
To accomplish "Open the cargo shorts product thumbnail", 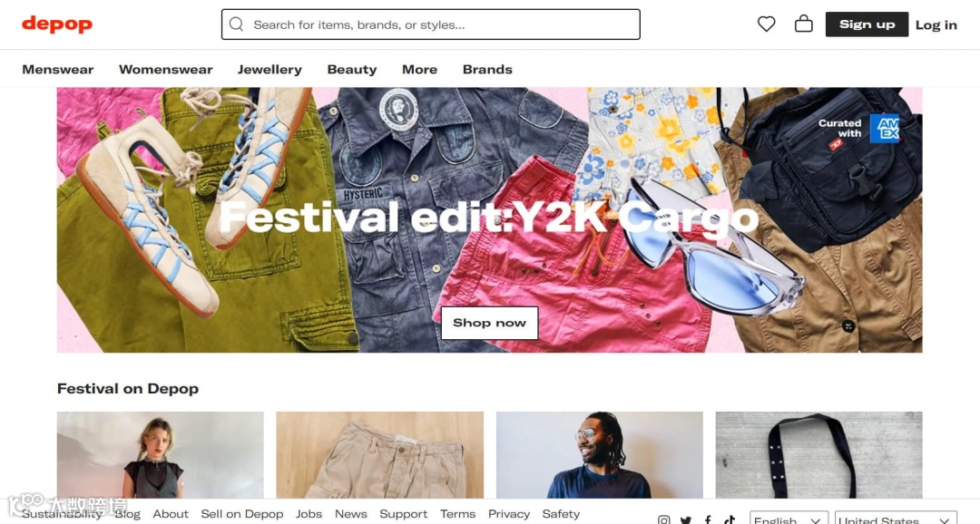I will point(379,455).
